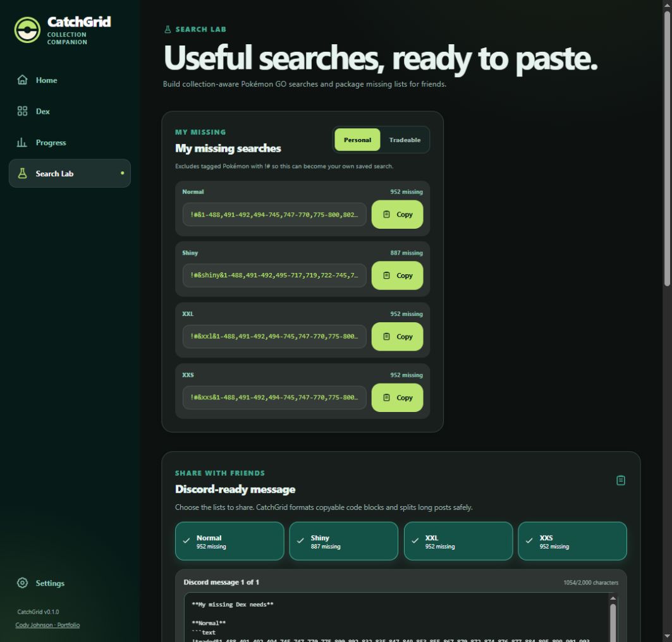The height and width of the screenshot is (642, 672).
Task: Click the checkmark icon on XXL share card
Action: 415,541
